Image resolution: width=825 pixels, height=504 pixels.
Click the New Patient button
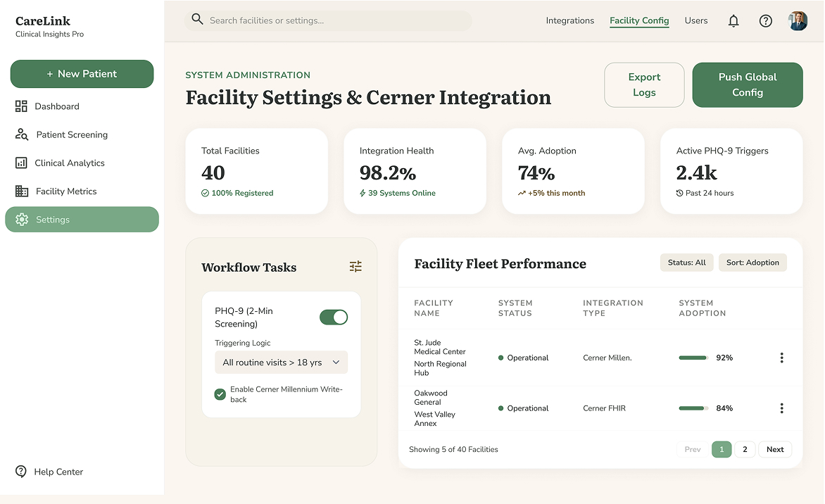click(82, 74)
